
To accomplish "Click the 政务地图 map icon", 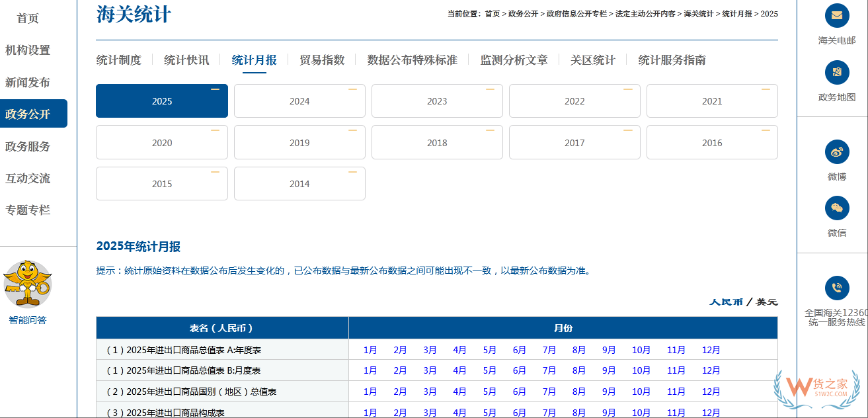I will pyautogui.click(x=836, y=73).
